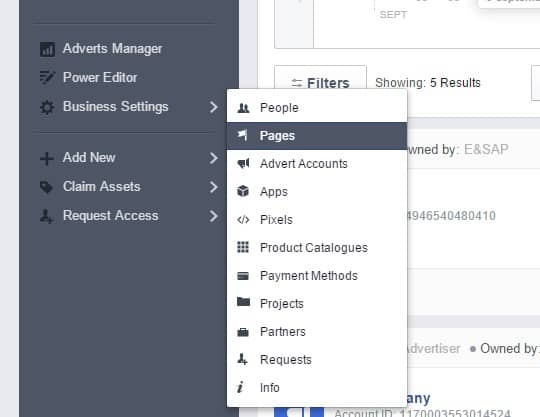Click the Projects folder icon
540x417 pixels.
click(243, 302)
